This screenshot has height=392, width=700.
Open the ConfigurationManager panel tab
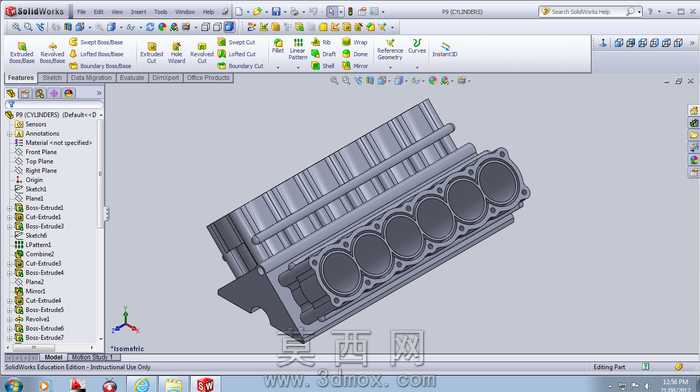click(x=40, y=93)
